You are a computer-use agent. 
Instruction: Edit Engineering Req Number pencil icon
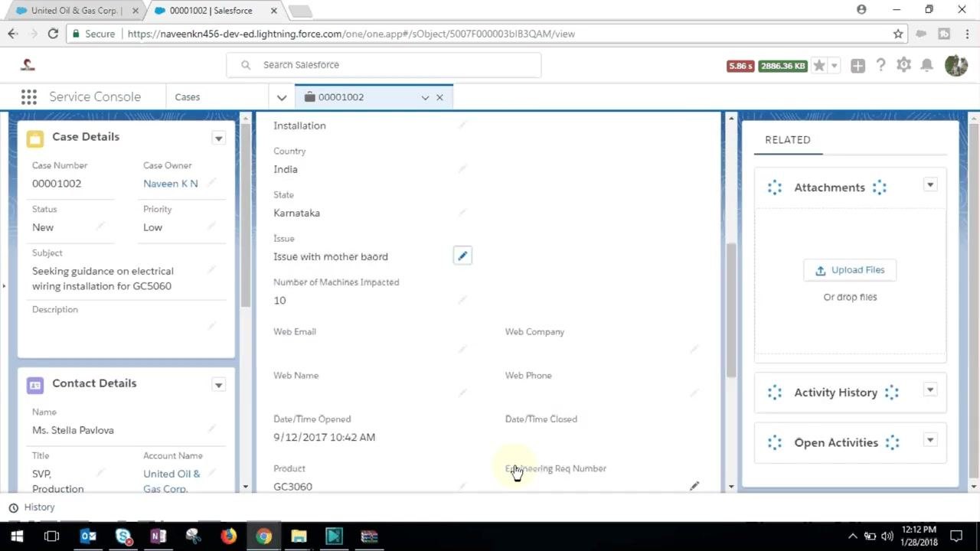click(694, 486)
